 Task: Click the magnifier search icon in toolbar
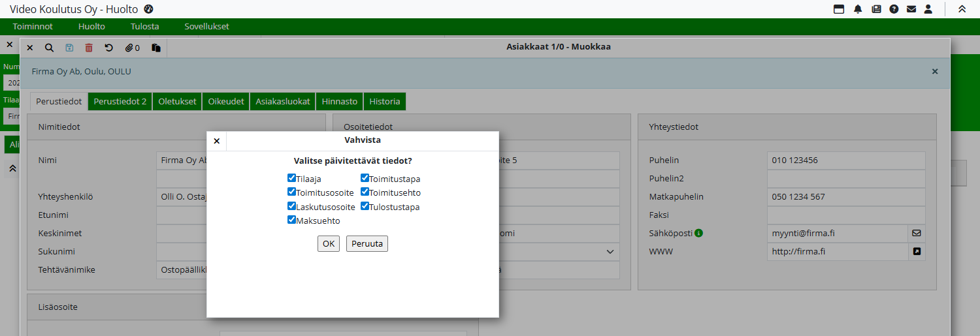pos(49,48)
